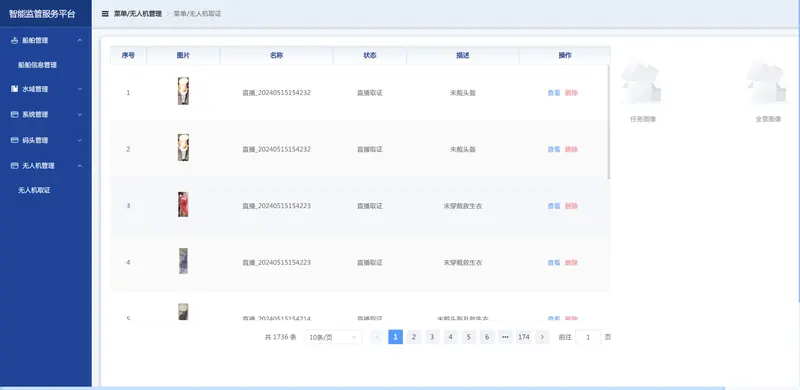This screenshot has width=800, height=390.
Task: Click the icon beside 无人机管理
Action: (14, 165)
